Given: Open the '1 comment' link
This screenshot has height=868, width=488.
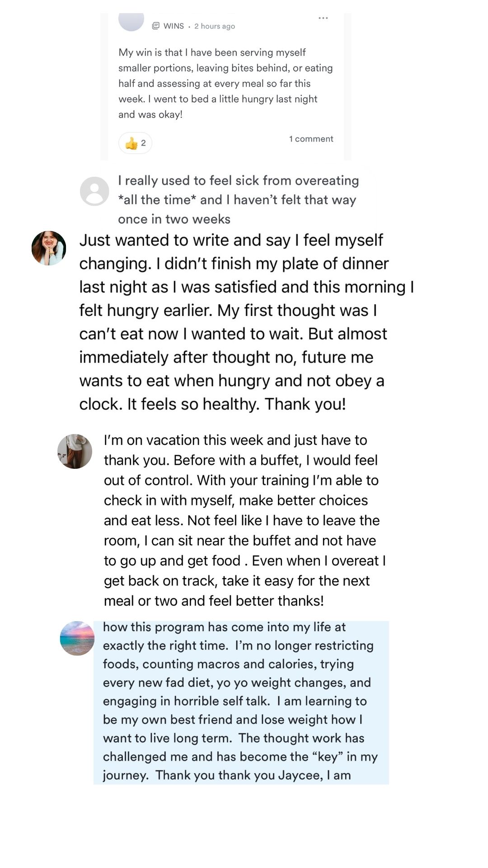Looking at the screenshot, I should click(x=311, y=139).
